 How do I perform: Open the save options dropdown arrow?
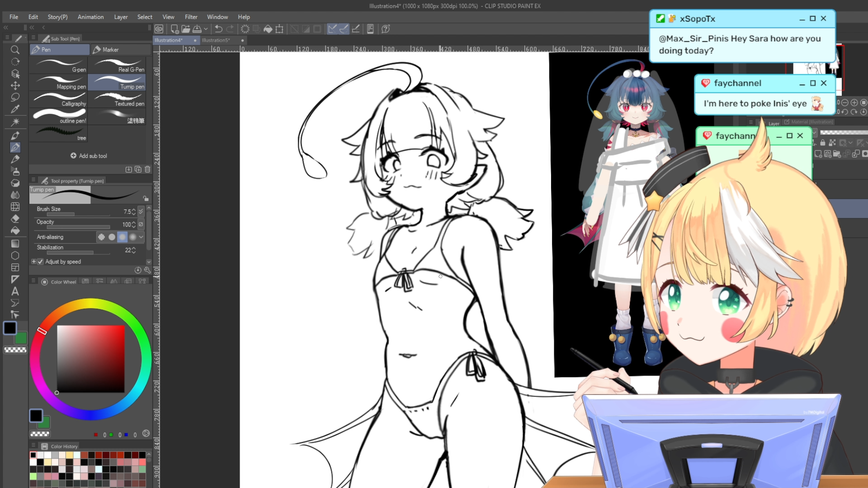click(x=206, y=29)
